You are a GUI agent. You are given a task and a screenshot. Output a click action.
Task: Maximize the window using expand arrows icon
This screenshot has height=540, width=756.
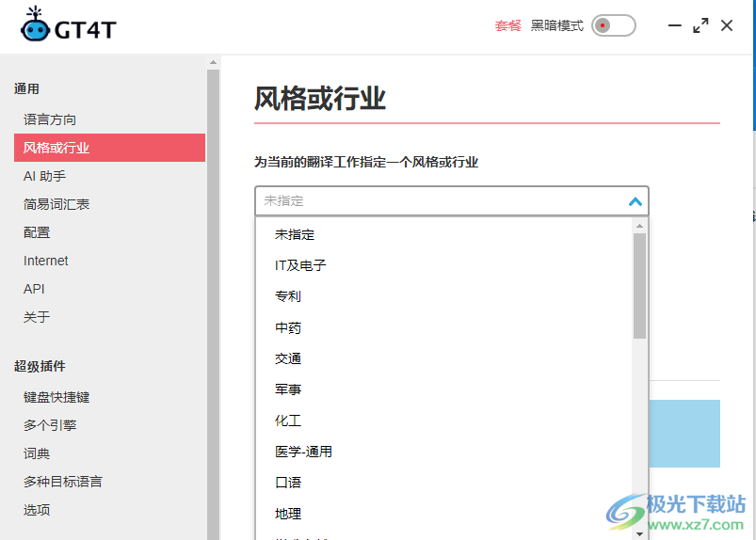click(x=700, y=25)
